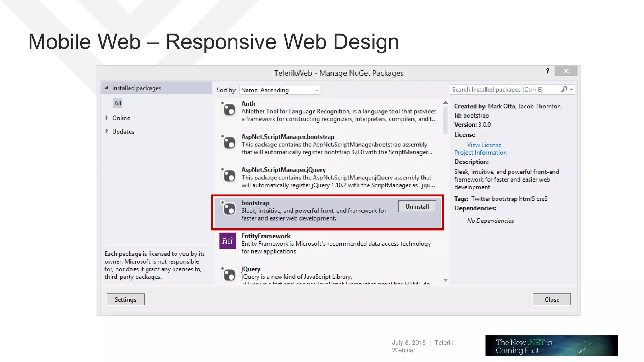Viewport: 644px width, 362px height.
Task: Select the Online category
Action: (x=121, y=118)
